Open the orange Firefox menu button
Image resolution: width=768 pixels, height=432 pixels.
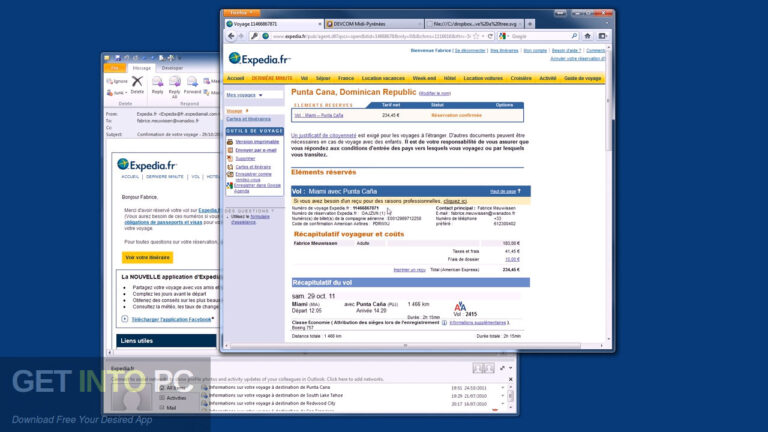(x=242, y=13)
